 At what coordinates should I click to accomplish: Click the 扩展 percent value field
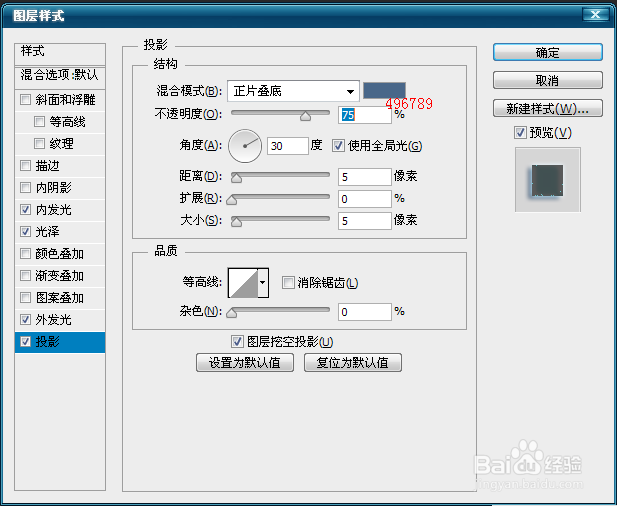tap(365, 199)
